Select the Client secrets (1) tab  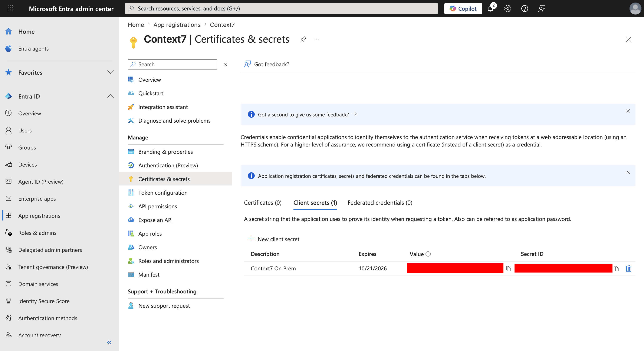[x=315, y=203]
